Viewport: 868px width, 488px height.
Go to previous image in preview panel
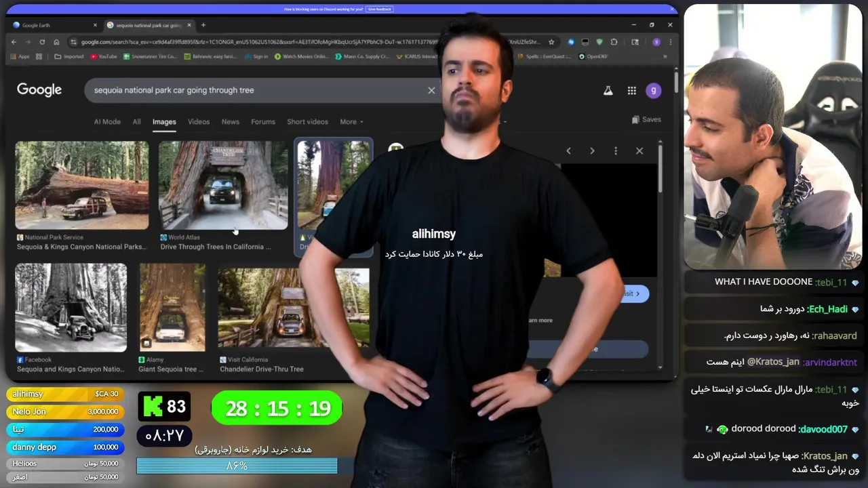tap(568, 151)
